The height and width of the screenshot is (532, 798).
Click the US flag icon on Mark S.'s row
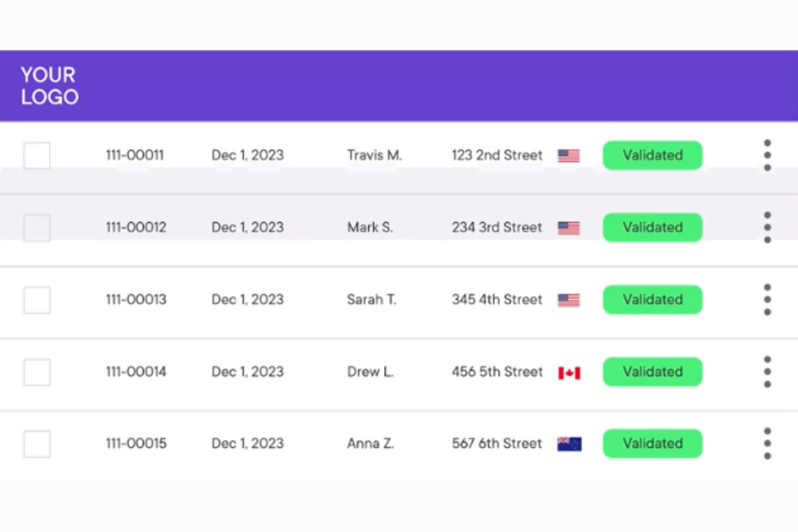click(x=568, y=227)
